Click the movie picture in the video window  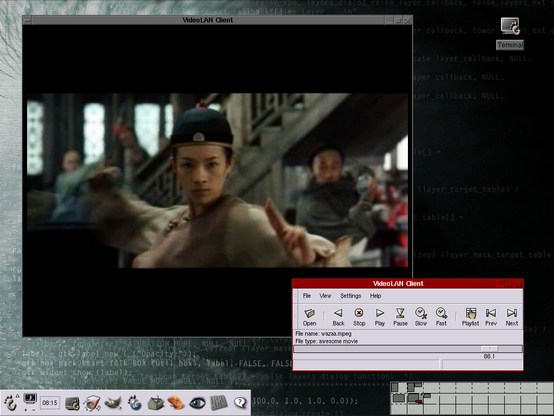point(217,180)
